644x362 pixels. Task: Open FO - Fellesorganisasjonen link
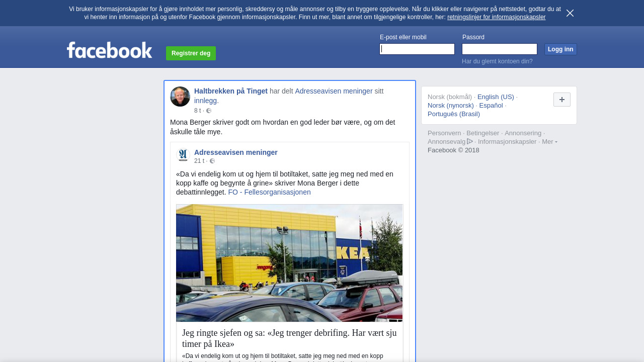(x=269, y=192)
